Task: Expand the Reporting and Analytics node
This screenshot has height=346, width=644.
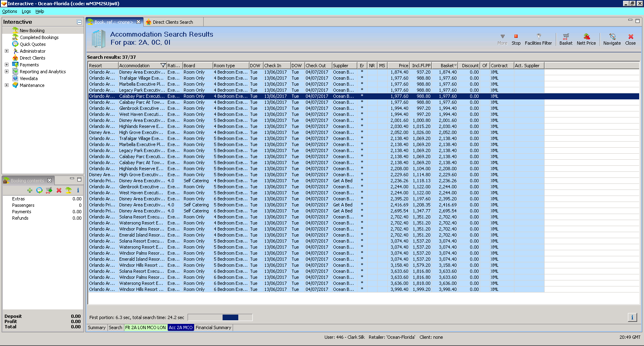Action: (x=6, y=72)
